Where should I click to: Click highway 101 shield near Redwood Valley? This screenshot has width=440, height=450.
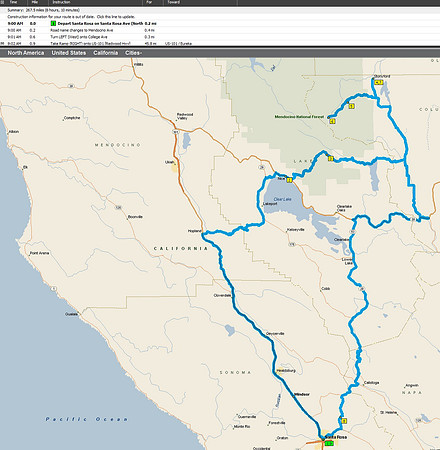pos(175,132)
